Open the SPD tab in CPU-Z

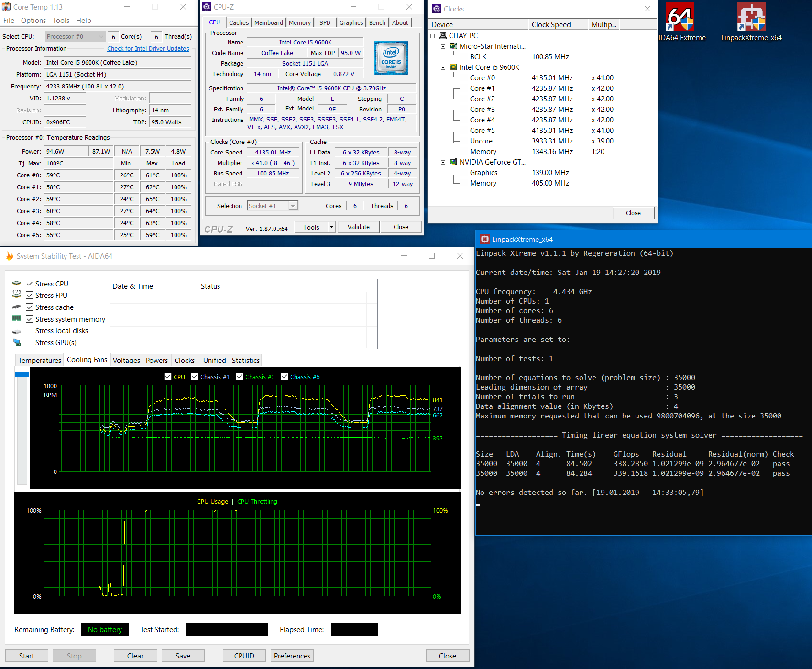325,22
